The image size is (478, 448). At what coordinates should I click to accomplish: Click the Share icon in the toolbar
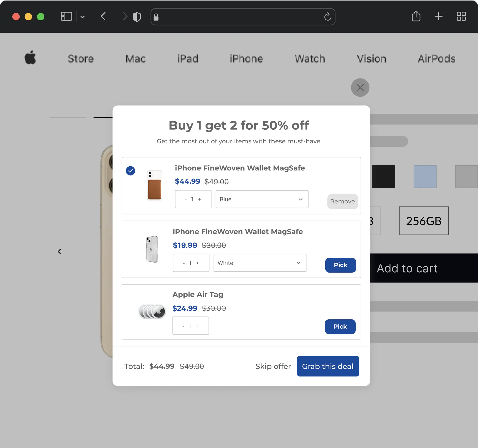coord(416,16)
